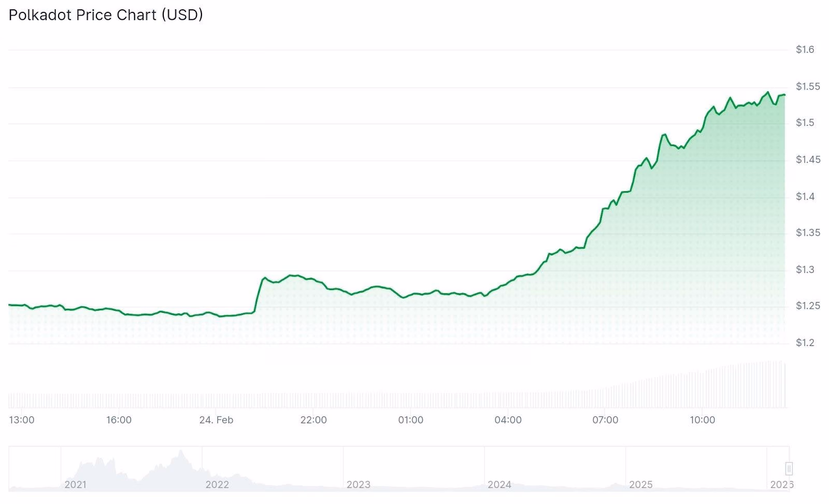Click the 04:00 time axis label
The height and width of the screenshot is (504, 829).
coord(508,420)
